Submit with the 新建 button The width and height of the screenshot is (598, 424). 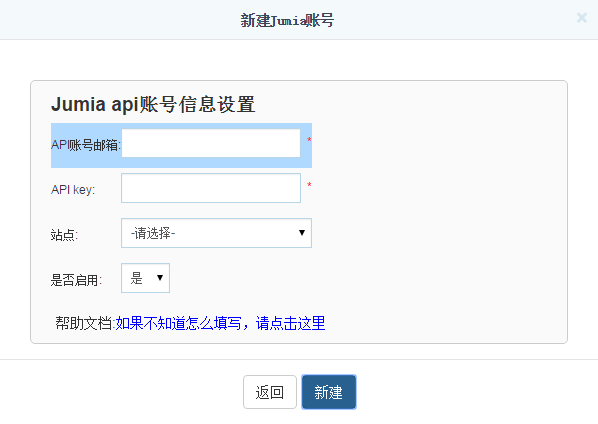tap(329, 392)
